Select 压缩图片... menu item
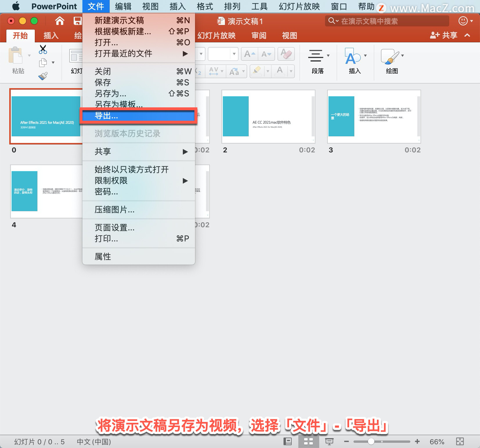480x448 pixels. pyautogui.click(x=139, y=209)
